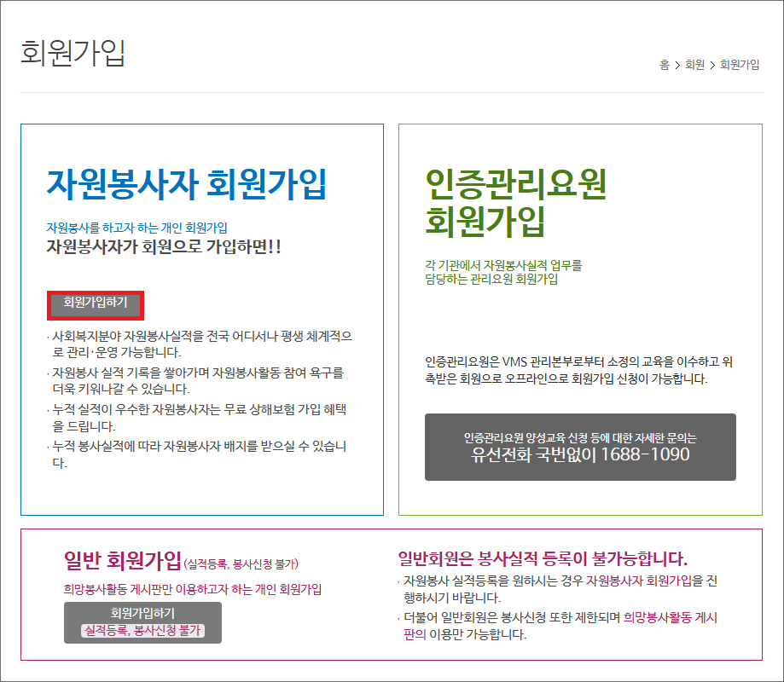The height and width of the screenshot is (682, 784).
Task: Click the paragraph about VMS 관리본부 교육
Action: point(579,370)
